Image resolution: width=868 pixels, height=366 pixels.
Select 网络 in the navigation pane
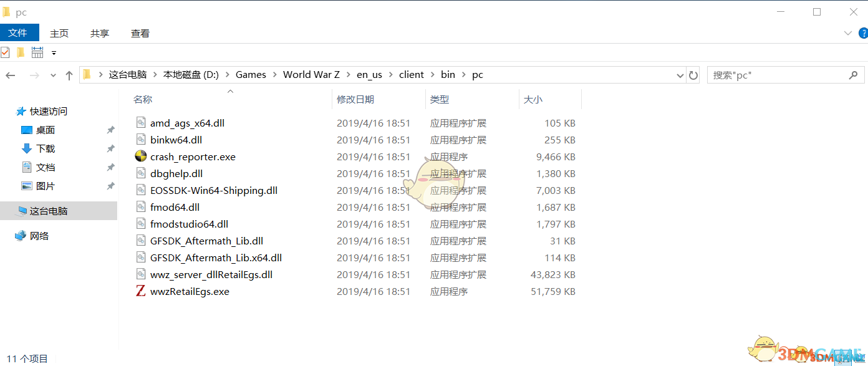point(39,236)
